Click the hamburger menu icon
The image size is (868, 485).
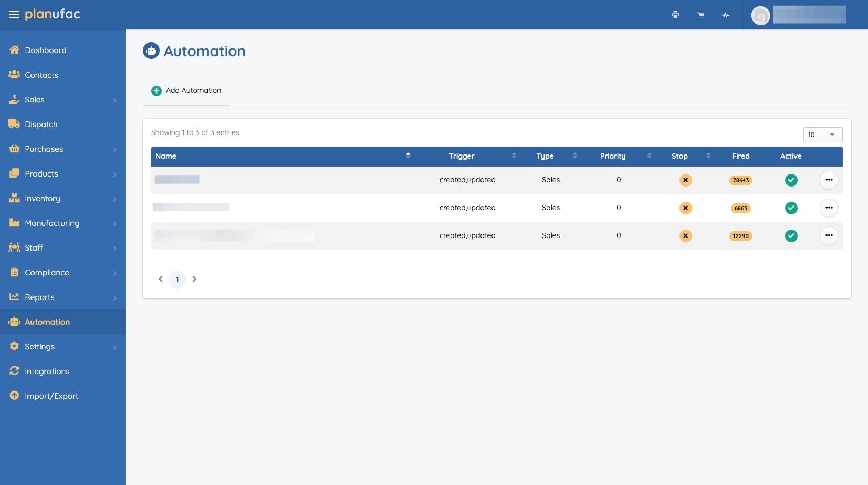click(14, 15)
